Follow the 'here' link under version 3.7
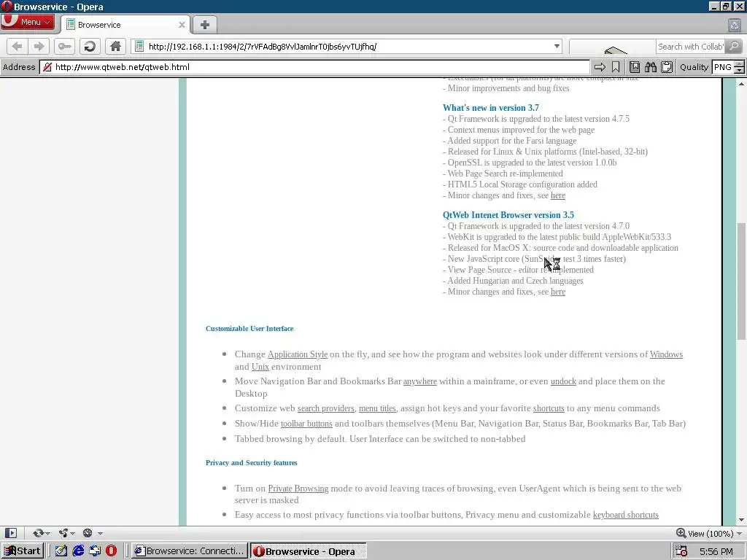The height and width of the screenshot is (560, 747). (558, 195)
